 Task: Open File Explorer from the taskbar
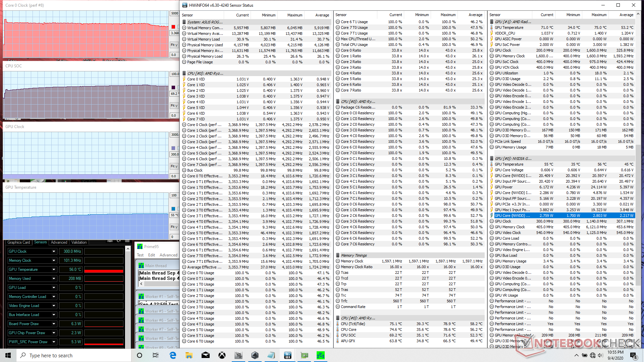pos(189,355)
